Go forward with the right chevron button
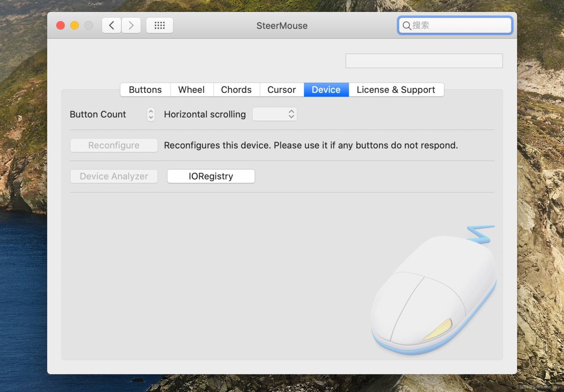This screenshot has height=392, width=564. pos(131,25)
